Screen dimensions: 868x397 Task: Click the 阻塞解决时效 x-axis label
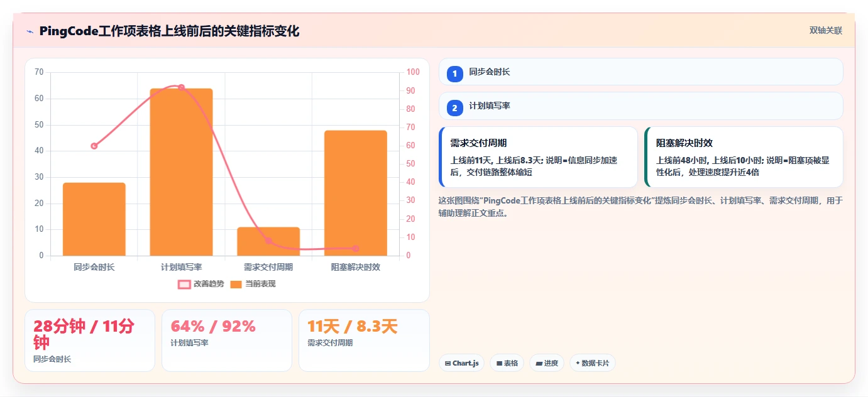point(356,267)
